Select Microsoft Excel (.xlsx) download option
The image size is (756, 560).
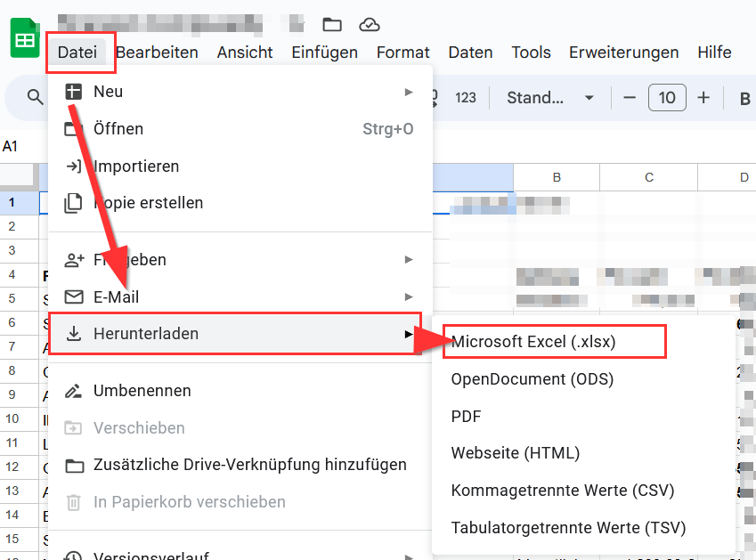533,341
